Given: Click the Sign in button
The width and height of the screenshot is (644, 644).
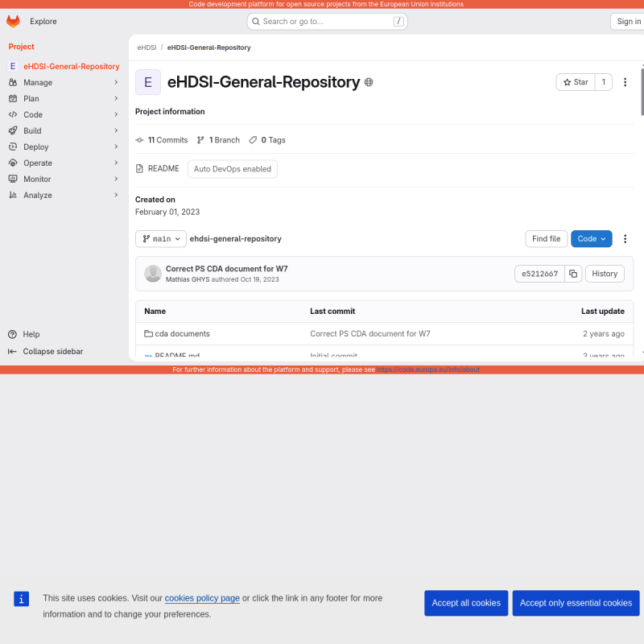Looking at the screenshot, I should tap(629, 22).
